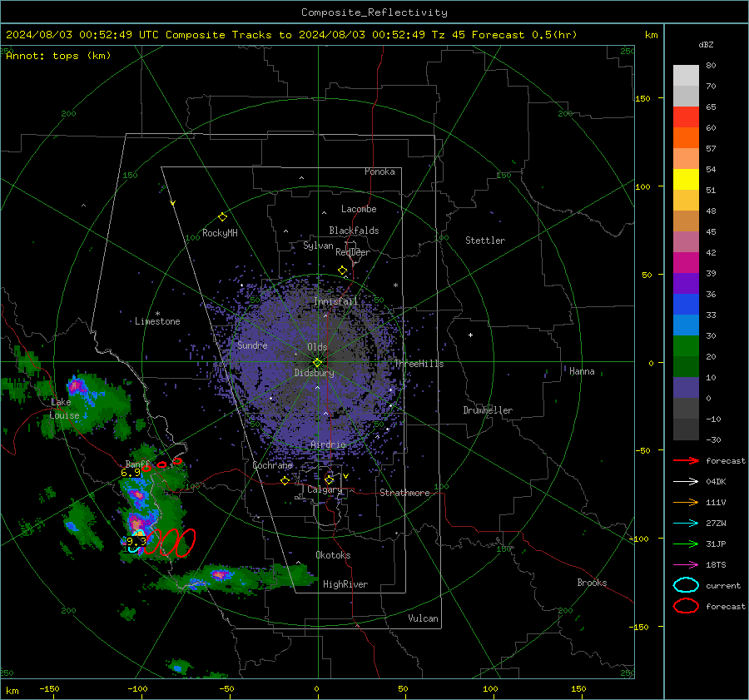Click the yellow radar site diamond above Didsbury
This screenshot has height=700, width=749.
click(317, 363)
